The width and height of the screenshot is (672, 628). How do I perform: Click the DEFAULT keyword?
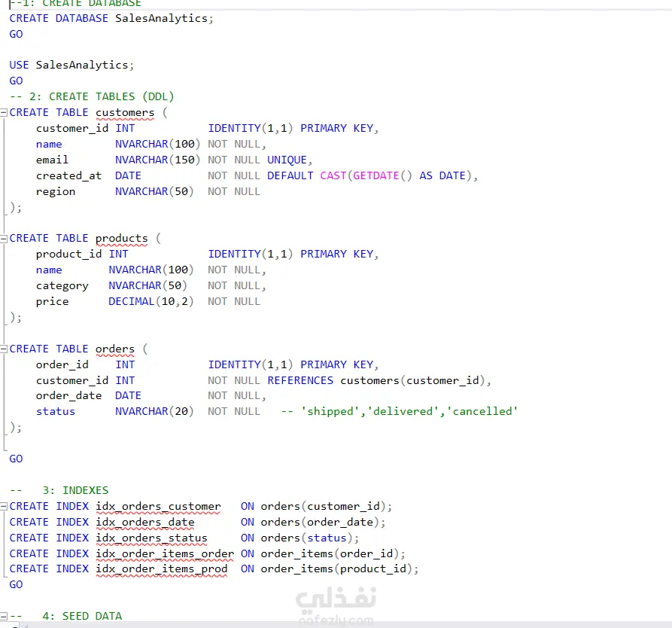290,176
